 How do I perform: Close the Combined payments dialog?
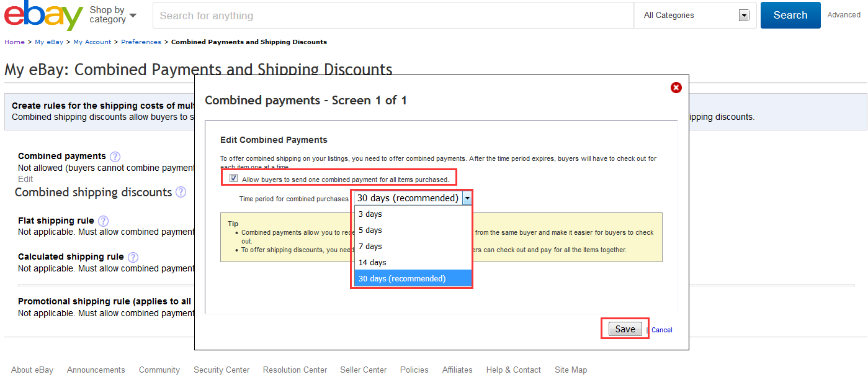[x=676, y=88]
